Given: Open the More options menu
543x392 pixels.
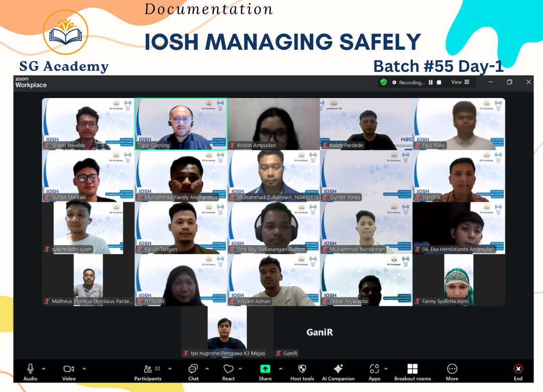Looking at the screenshot, I should pyautogui.click(x=451, y=372).
